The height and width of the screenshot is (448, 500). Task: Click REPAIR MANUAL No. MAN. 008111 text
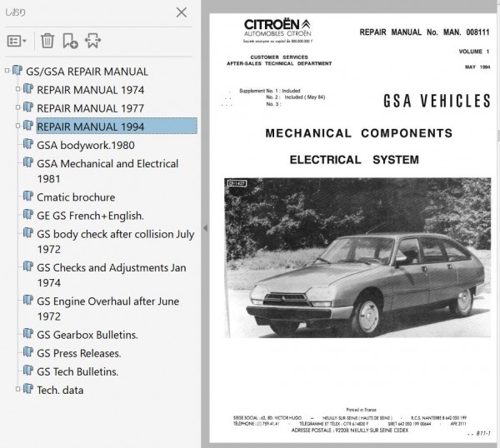[x=424, y=32]
